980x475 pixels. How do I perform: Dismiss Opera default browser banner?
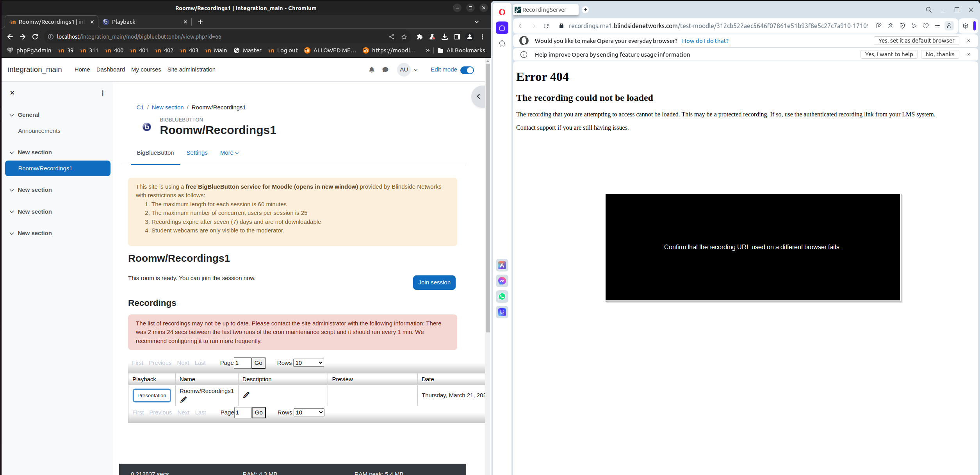(969, 41)
